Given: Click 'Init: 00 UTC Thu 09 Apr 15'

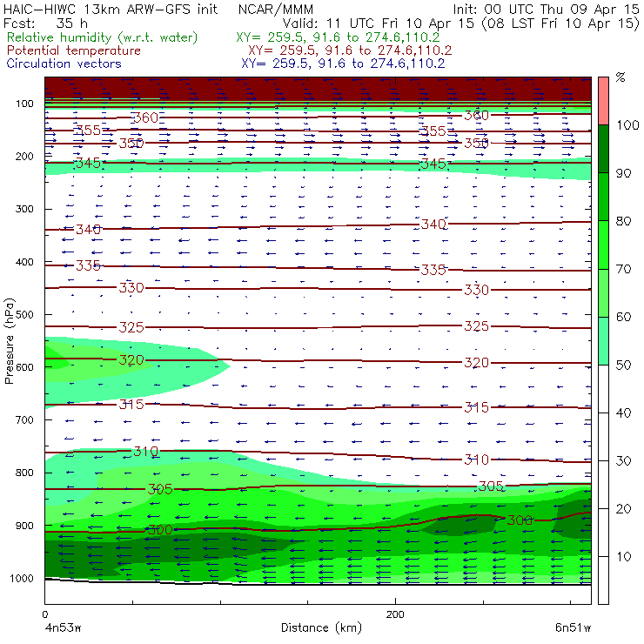Looking at the screenshot, I should 546,9.
